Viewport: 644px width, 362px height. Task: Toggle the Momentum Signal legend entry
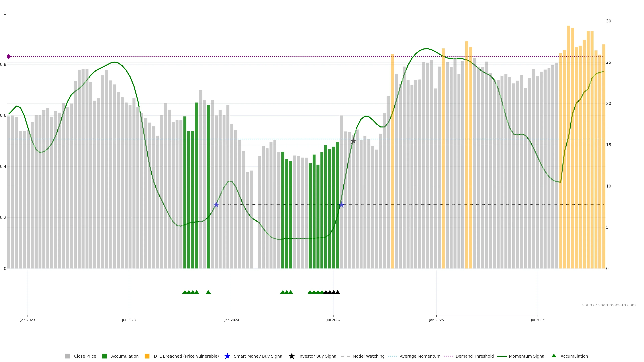point(527,356)
